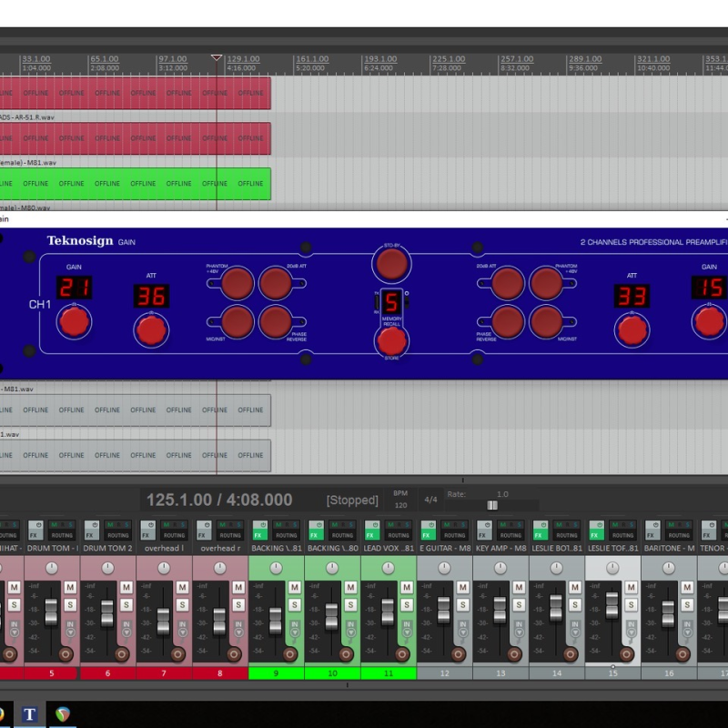Open FX chain on KEY AMP track
This screenshot has height=728, width=728.
(482, 535)
